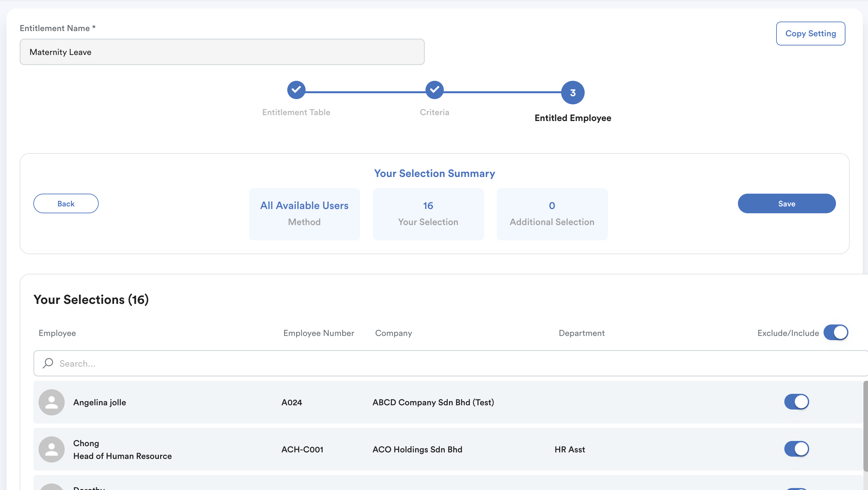
Task: Click the Entitlement Name input field
Action: [x=222, y=52]
